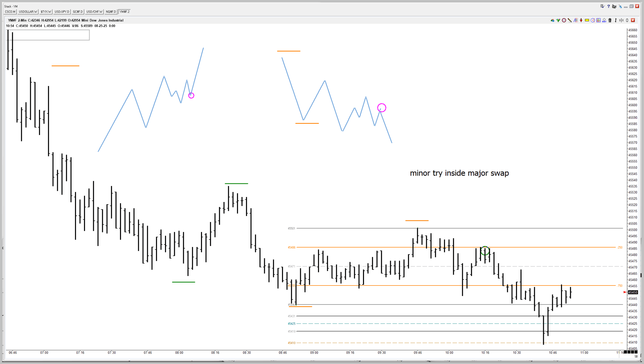Switch to the USD/JPY.D tab
The width and height of the screenshot is (644, 364).
tap(62, 12)
